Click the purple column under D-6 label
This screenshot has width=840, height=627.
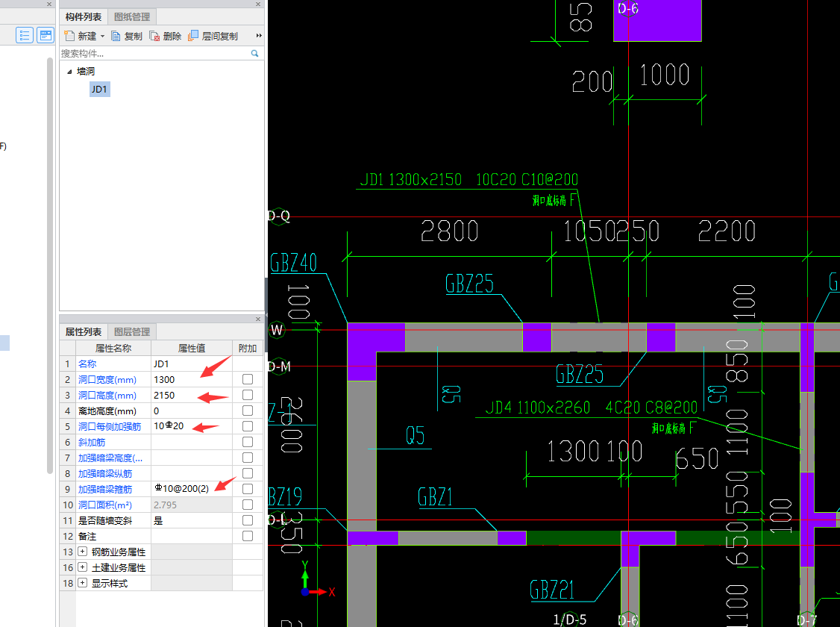tap(657, 20)
